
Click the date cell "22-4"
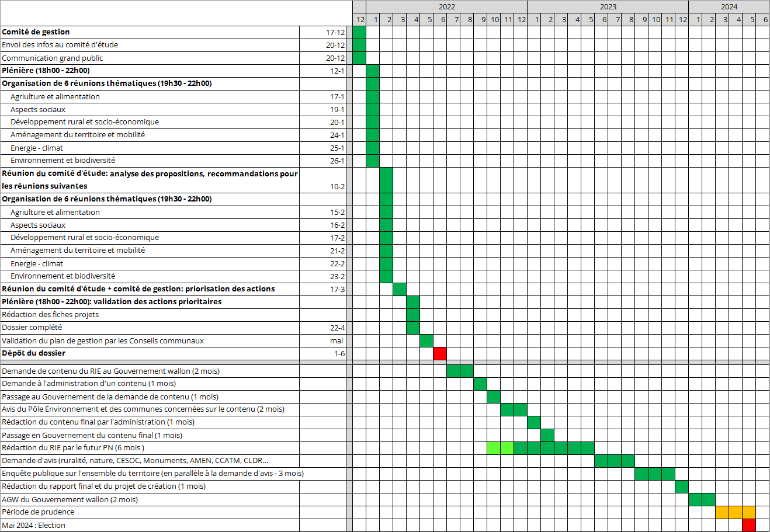coord(337,328)
